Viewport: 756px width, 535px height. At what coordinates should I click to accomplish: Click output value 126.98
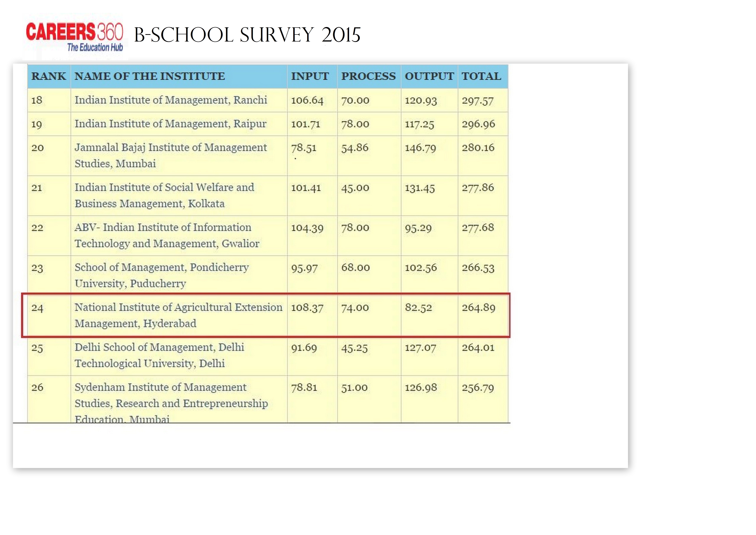coord(421,388)
